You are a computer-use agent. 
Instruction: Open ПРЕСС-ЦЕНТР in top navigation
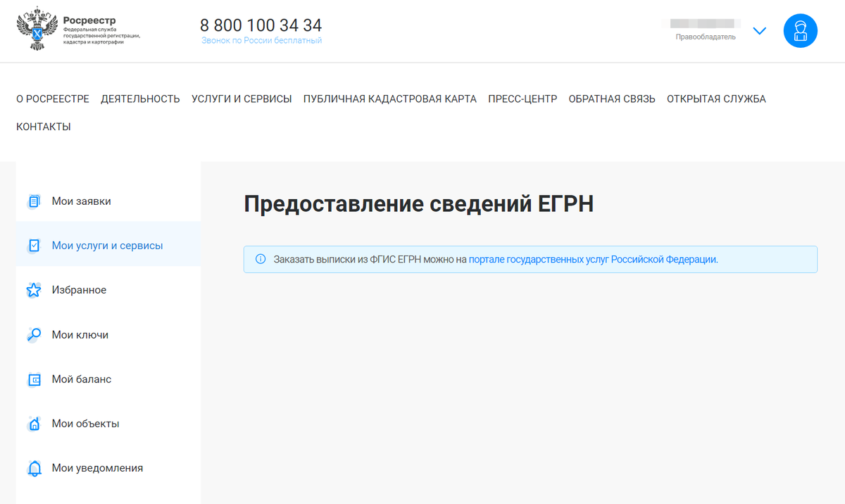click(522, 99)
